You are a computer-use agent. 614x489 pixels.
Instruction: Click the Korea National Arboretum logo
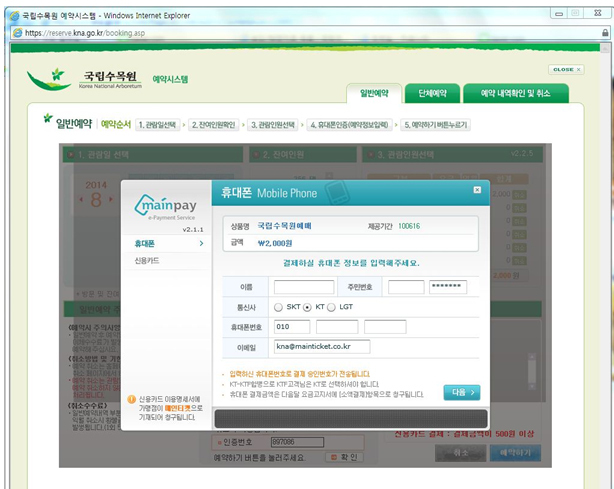pyautogui.click(x=84, y=79)
